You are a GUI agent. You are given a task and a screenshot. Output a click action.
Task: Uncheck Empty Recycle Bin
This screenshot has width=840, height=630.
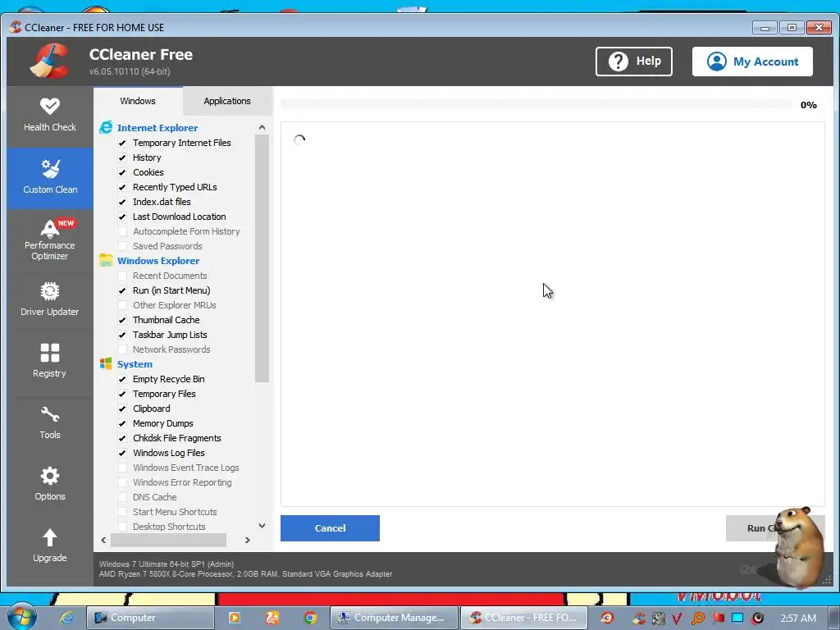point(122,379)
